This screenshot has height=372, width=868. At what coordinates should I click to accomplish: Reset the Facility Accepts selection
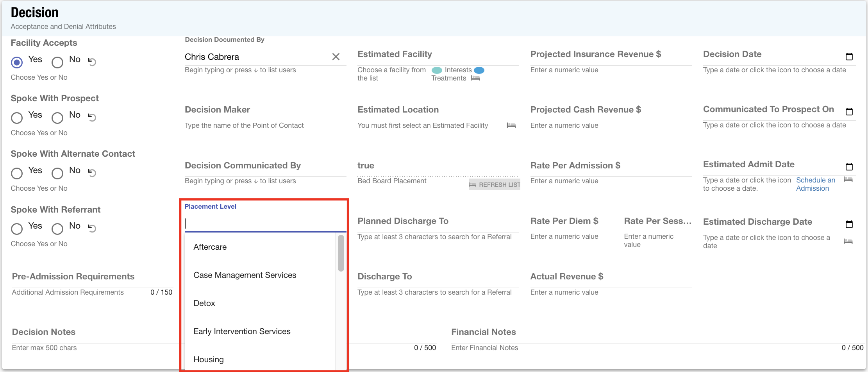tap(92, 62)
